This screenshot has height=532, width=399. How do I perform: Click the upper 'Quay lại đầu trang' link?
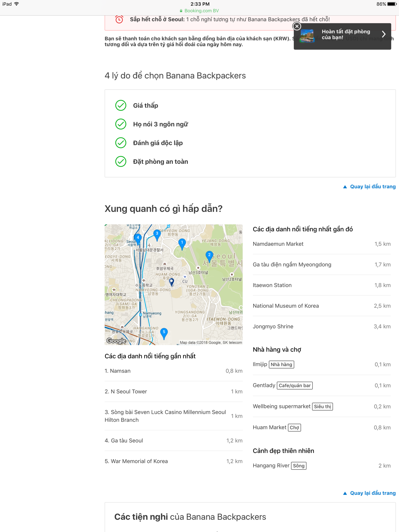(369, 187)
